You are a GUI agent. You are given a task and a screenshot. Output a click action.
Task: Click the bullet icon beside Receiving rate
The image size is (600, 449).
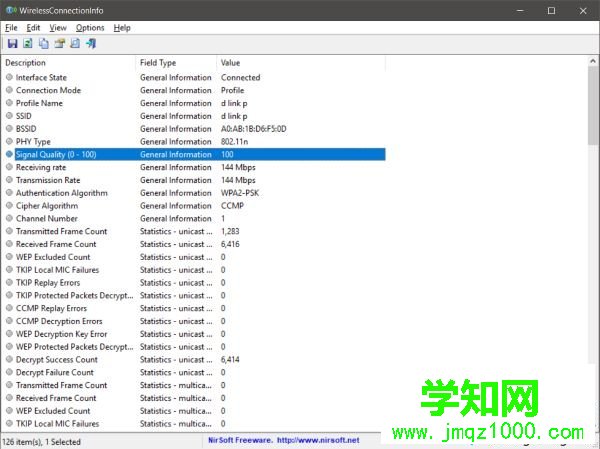click(10, 167)
